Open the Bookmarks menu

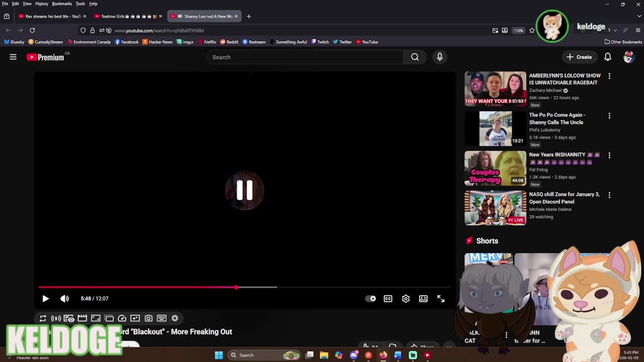click(x=62, y=4)
